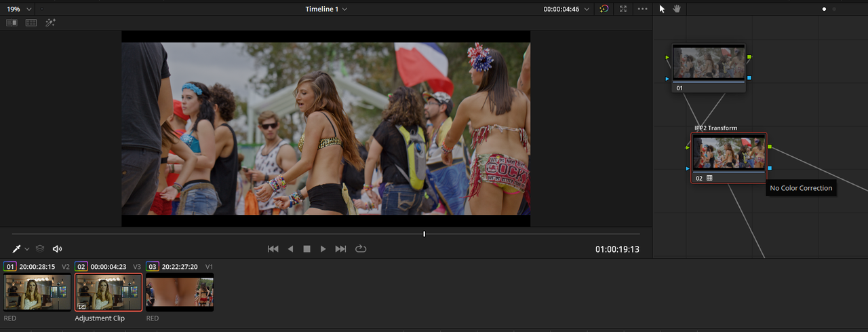This screenshot has width=868, height=332.
Task: Click the layers stack icon below viewer
Action: [x=40, y=249]
